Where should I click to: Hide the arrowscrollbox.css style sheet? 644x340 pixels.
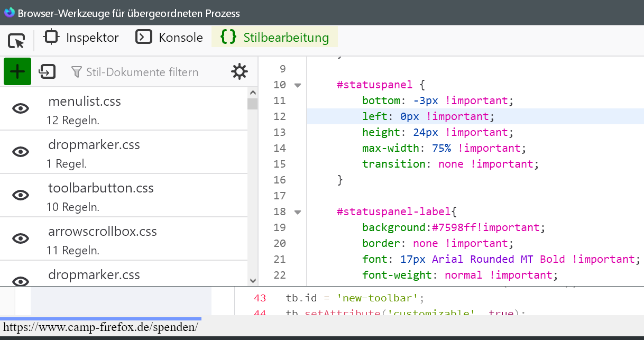[x=21, y=238]
